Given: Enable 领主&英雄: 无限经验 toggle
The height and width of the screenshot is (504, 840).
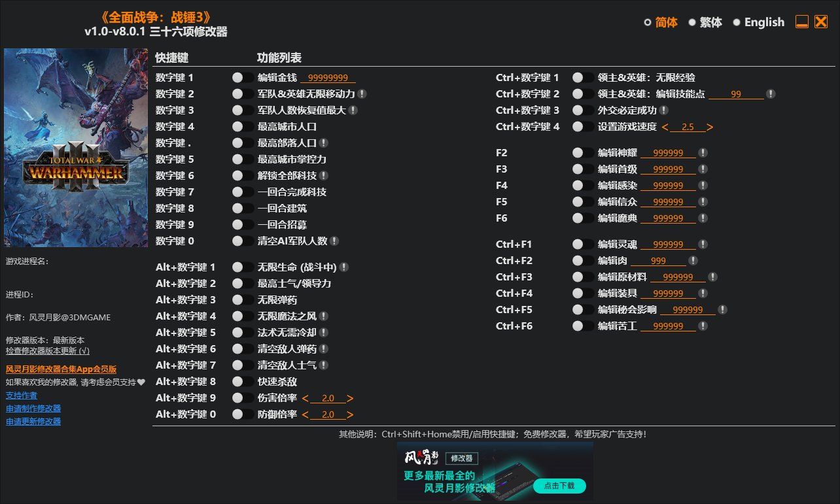Looking at the screenshot, I should (583, 78).
